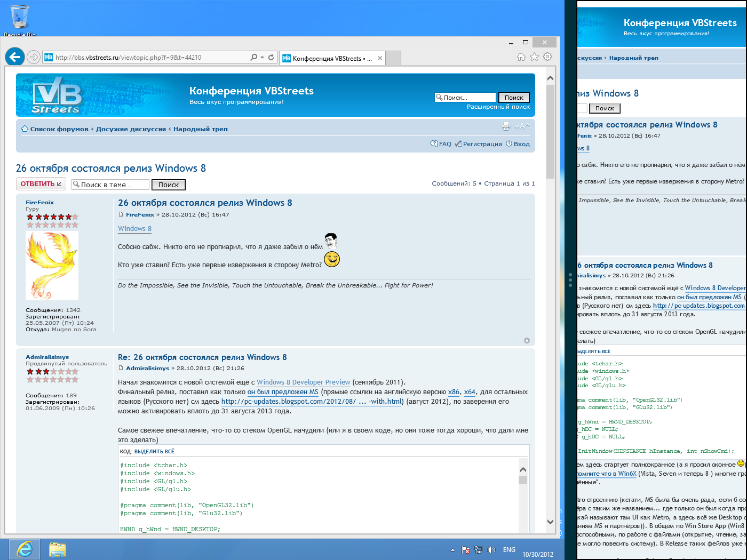Viewport: 747px width, 560px height.
Task: Click the Поиск в теме search field
Action: point(110,185)
